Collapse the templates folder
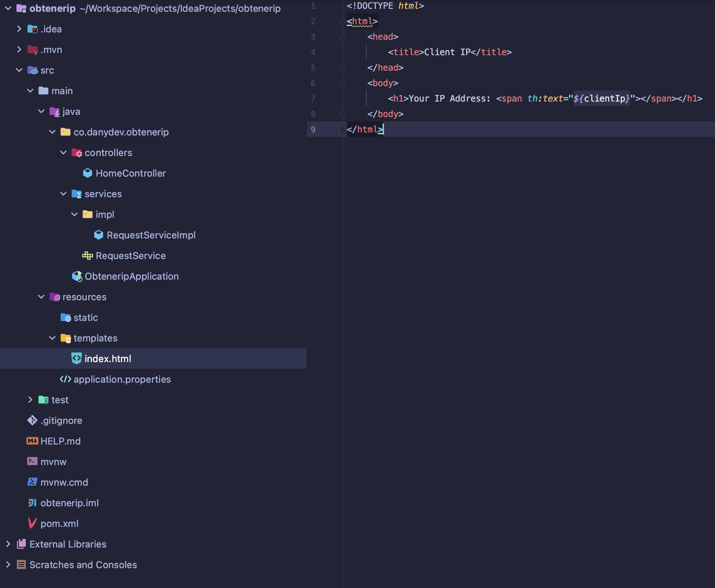This screenshot has height=588, width=715. (52, 338)
